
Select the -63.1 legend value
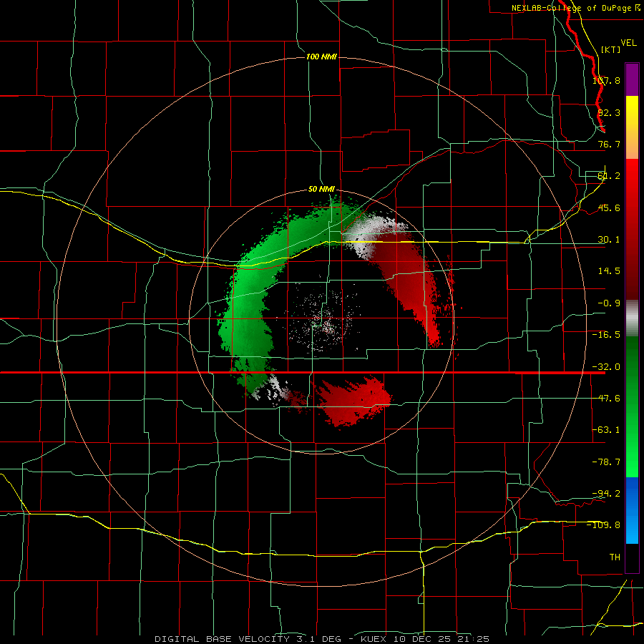[x=606, y=430]
